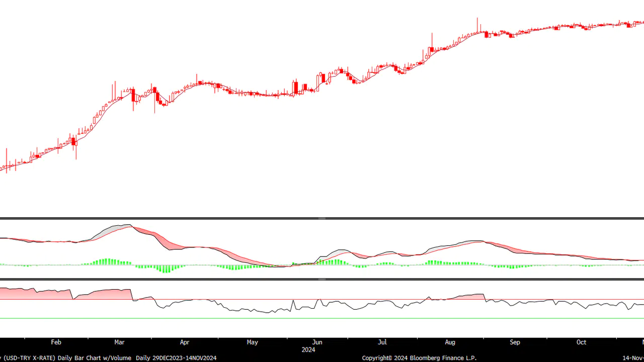Click the divider grip above the RSI panel

click(322, 279)
